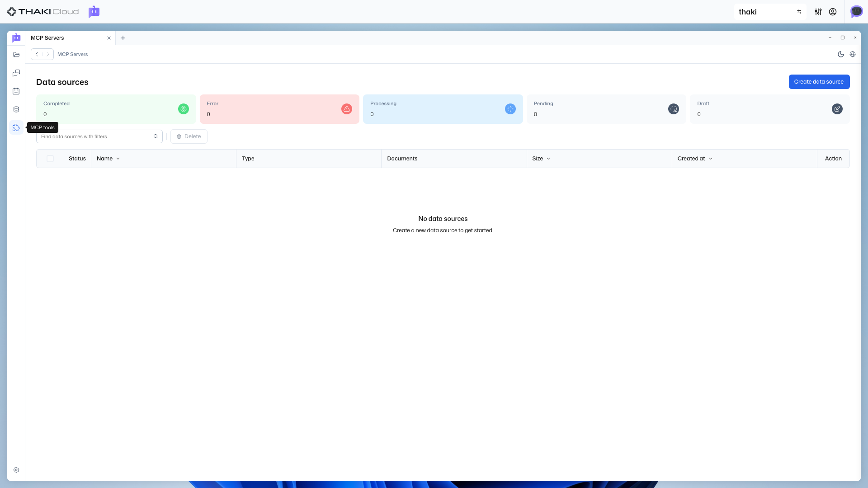Switch to dark mode moon icon

[840, 54]
